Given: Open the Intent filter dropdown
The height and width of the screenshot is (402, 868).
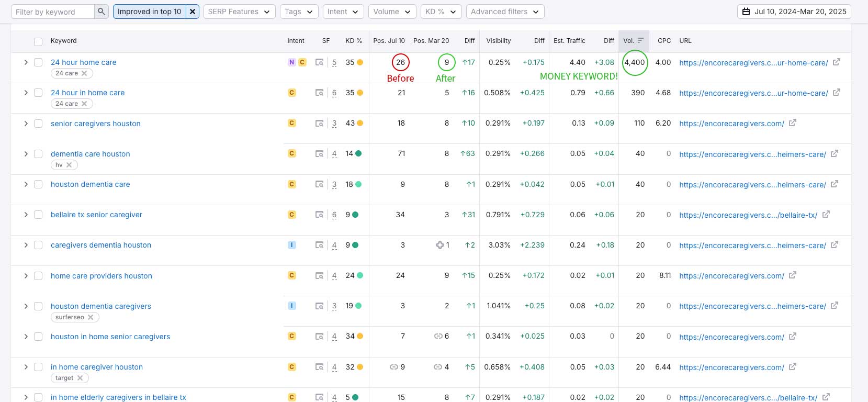Looking at the screenshot, I should 343,12.
